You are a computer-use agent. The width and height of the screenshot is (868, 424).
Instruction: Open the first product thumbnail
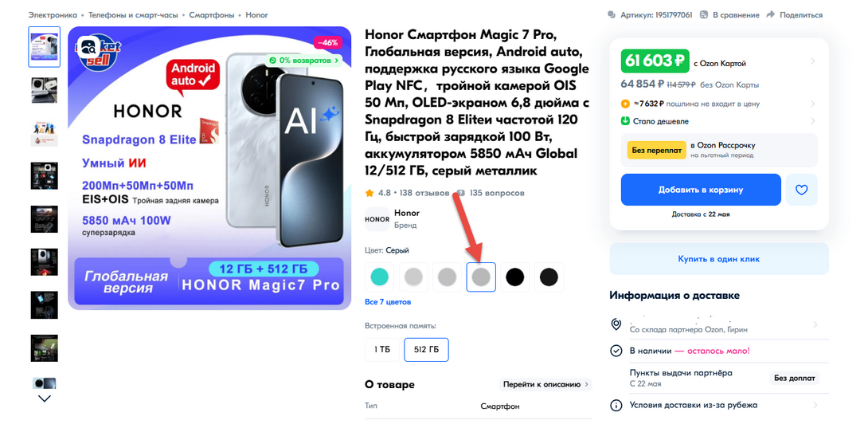(x=45, y=47)
